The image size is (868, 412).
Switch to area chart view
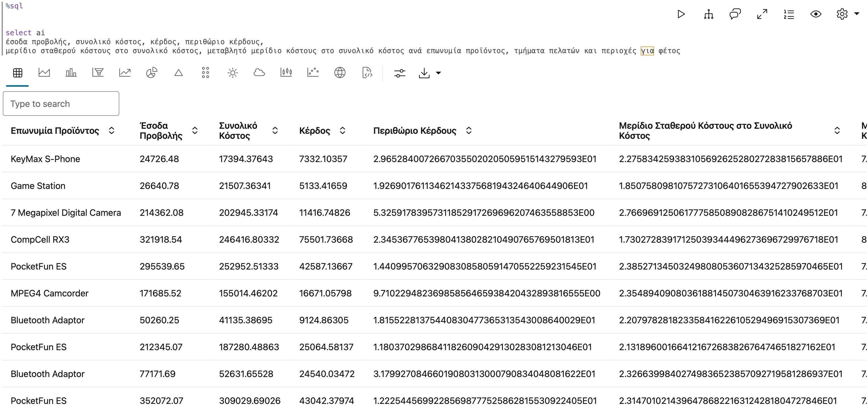pos(44,73)
